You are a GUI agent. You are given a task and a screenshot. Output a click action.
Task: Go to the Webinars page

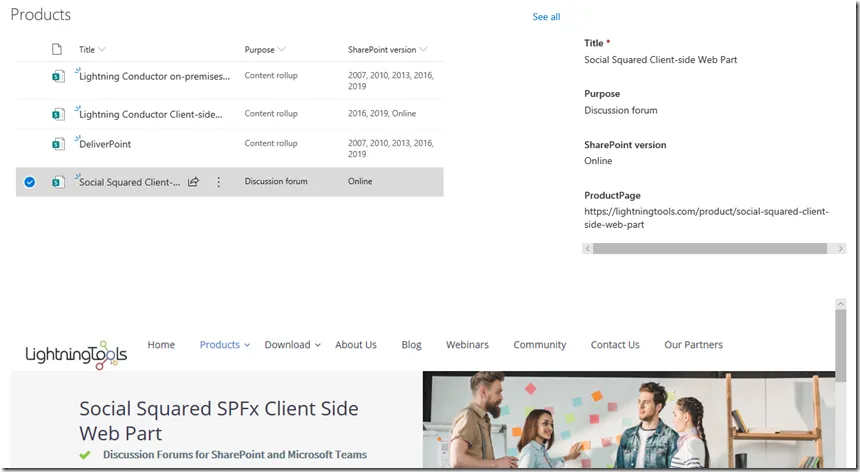[x=467, y=345]
